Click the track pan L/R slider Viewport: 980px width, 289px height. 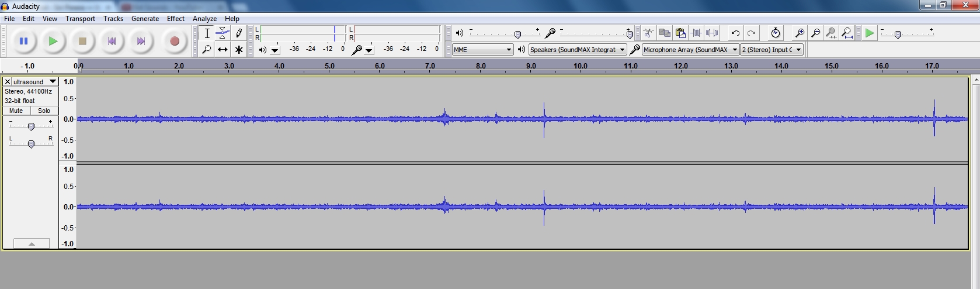coord(31,143)
